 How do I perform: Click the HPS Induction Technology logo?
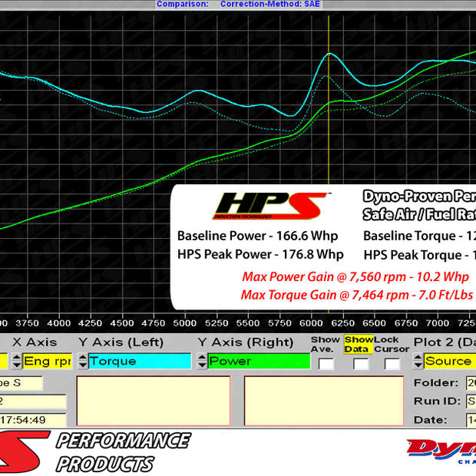pos(270,206)
